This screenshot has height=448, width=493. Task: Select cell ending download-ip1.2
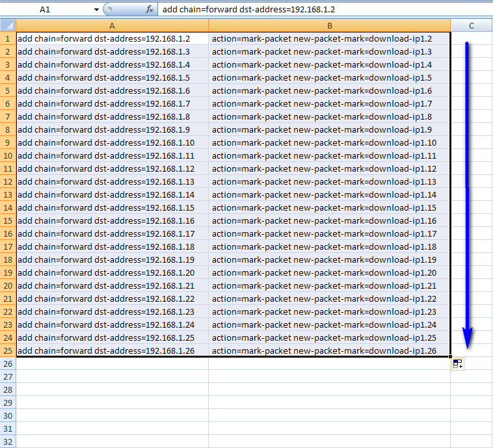pos(330,38)
